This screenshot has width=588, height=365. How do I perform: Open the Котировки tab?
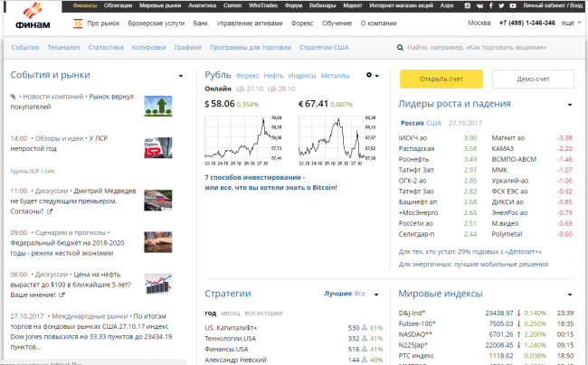[x=148, y=47]
